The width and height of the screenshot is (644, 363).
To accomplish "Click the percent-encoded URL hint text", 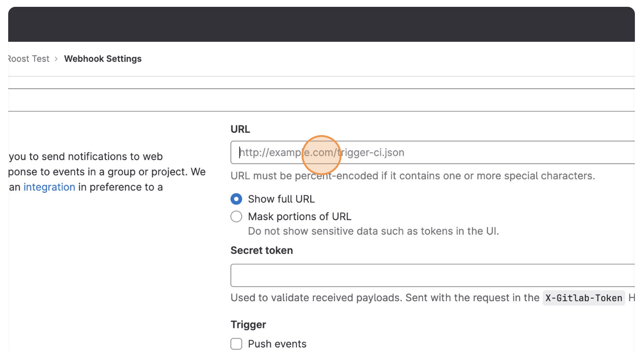I will [413, 176].
